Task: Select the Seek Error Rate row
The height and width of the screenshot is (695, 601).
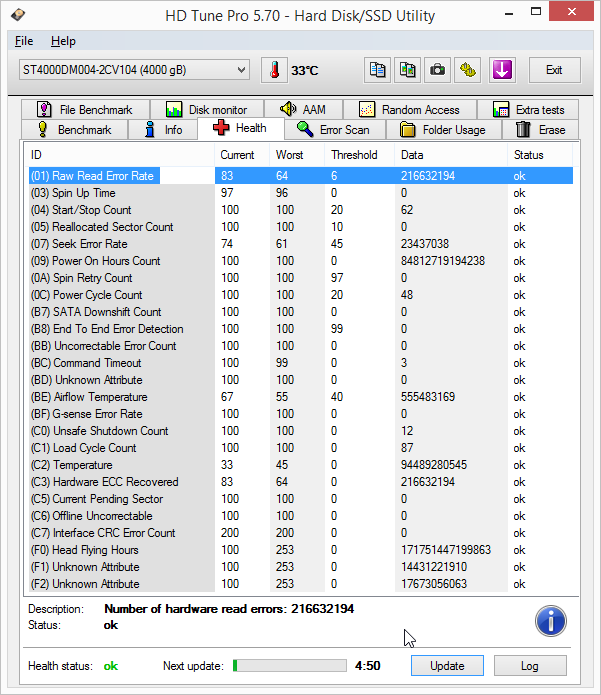Action: pyautogui.click(x=301, y=244)
